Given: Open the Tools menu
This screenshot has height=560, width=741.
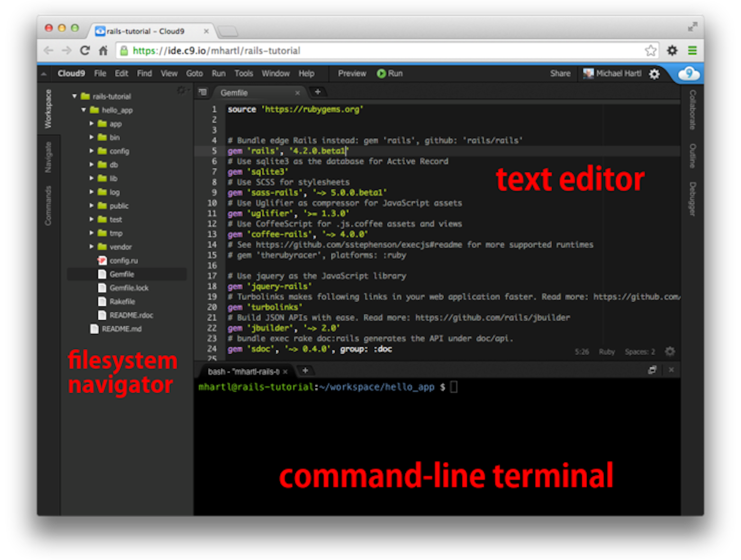Looking at the screenshot, I should point(243,74).
